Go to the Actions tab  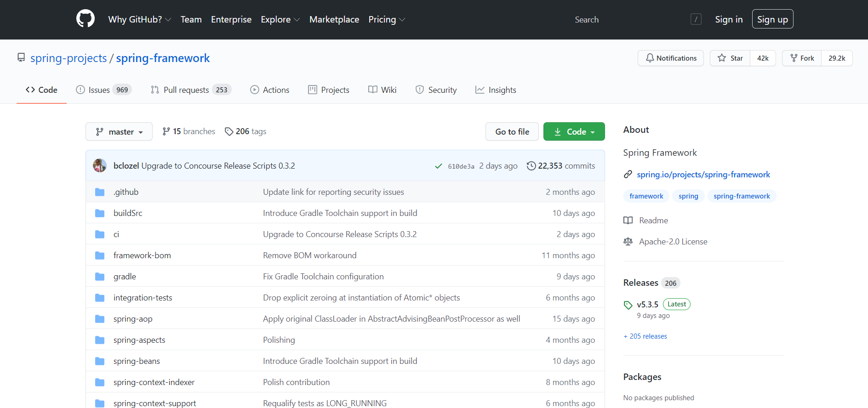(x=270, y=90)
